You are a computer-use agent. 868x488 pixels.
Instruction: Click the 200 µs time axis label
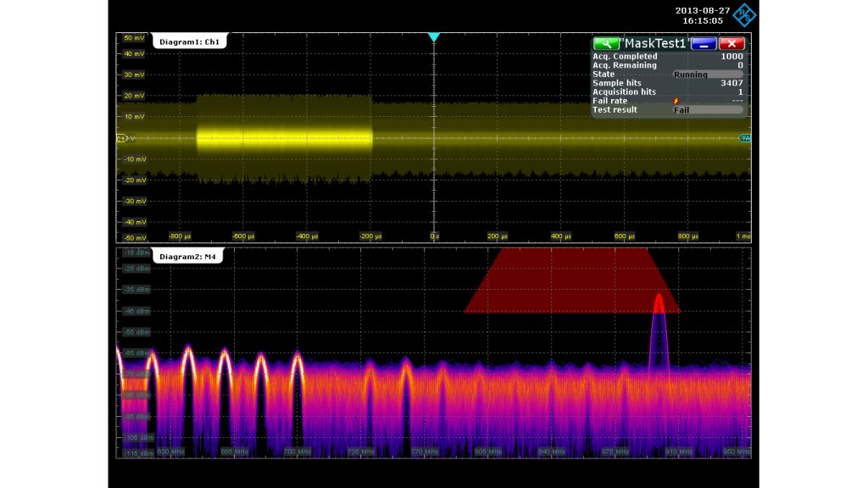497,236
